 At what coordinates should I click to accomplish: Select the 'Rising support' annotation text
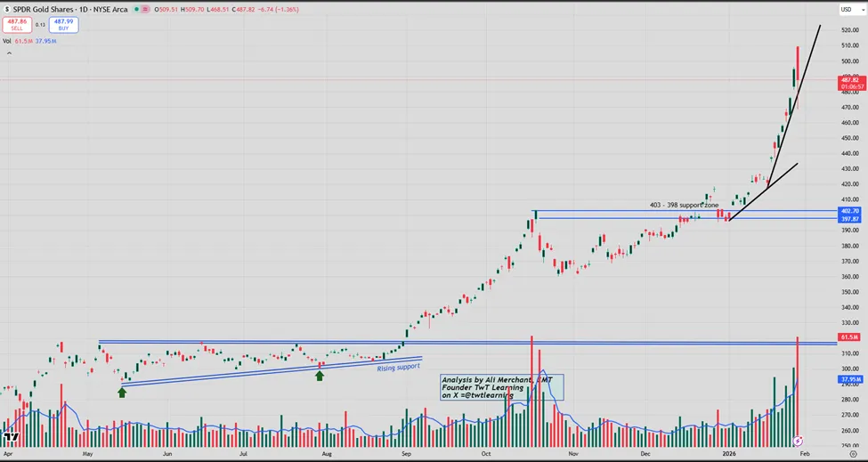(x=399, y=368)
